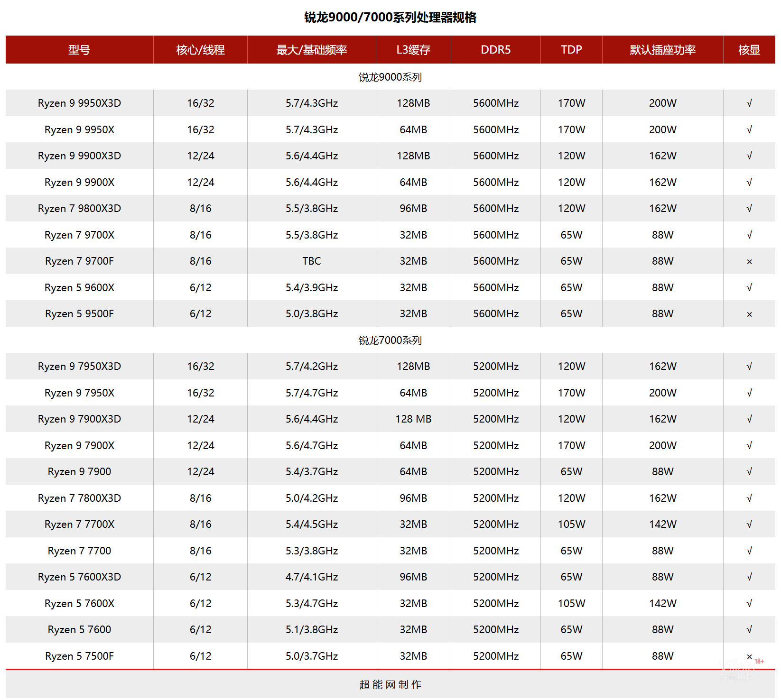Select the TBC frequency cell for Ryzen 7 9700F
The width and height of the screenshot is (781, 700).
pos(311,261)
